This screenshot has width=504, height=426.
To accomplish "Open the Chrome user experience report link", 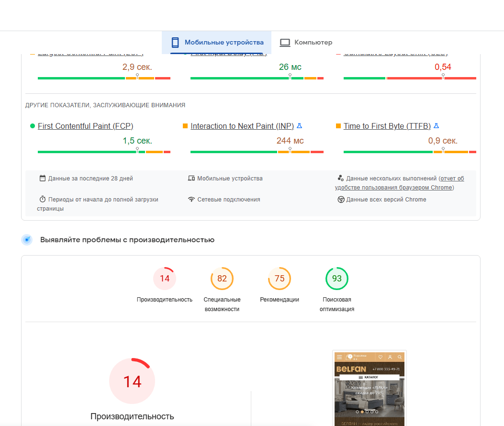I will pos(400,183).
